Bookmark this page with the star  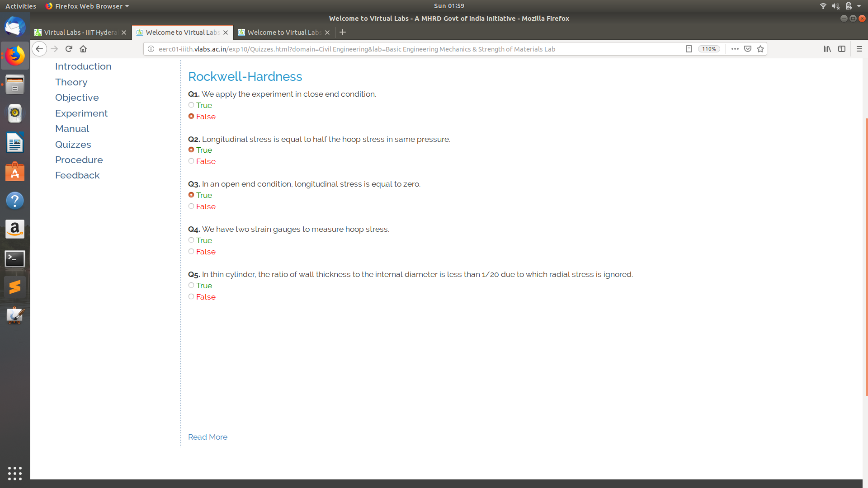click(760, 49)
